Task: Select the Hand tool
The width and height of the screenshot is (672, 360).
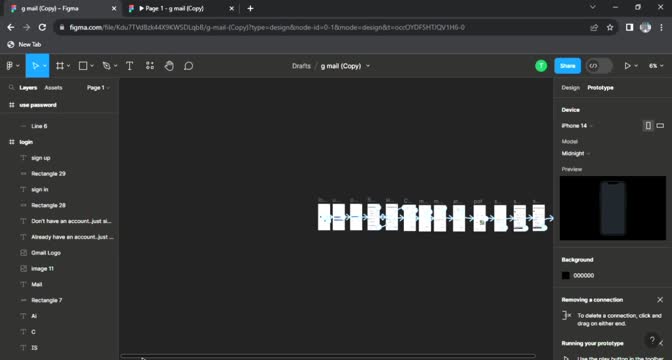Action: pos(169,66)
